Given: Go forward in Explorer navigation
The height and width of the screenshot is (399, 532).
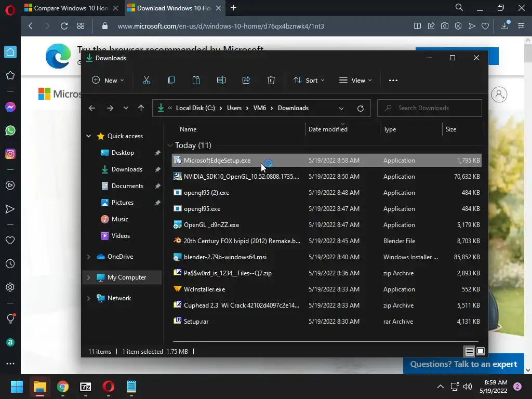Looking at the screenshot, I should [x=110, y=108].
